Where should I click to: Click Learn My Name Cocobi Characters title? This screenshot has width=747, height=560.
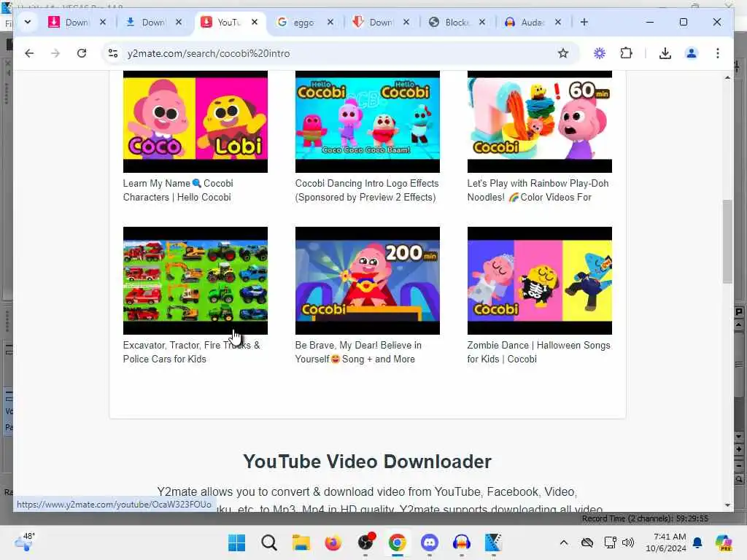point(178,190)
